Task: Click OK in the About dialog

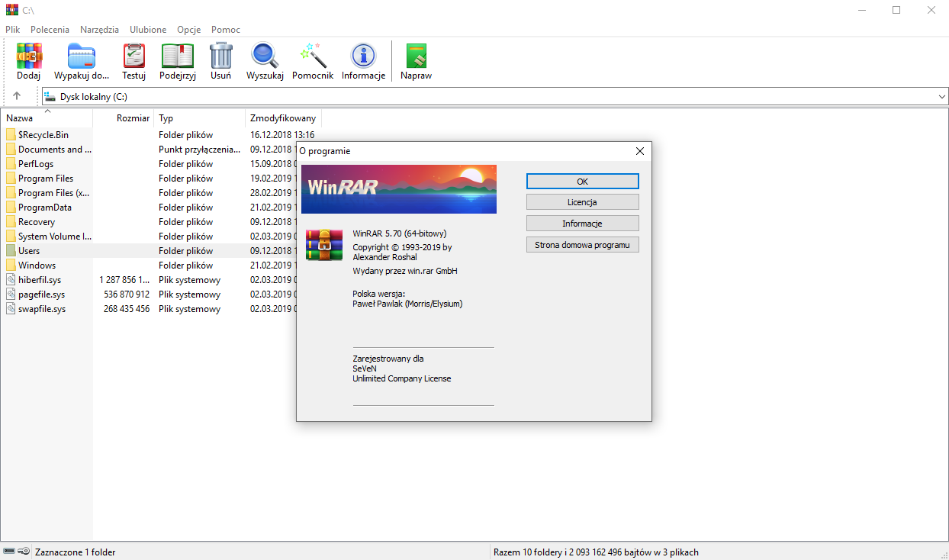Action: pyautogui.click(x=583, y=182)
